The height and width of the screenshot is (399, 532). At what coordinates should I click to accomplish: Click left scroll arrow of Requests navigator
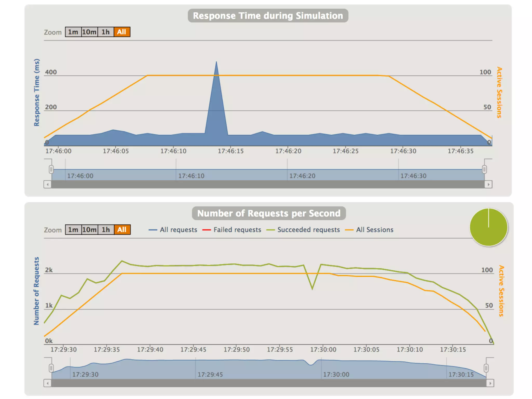(x=47, y=383)
